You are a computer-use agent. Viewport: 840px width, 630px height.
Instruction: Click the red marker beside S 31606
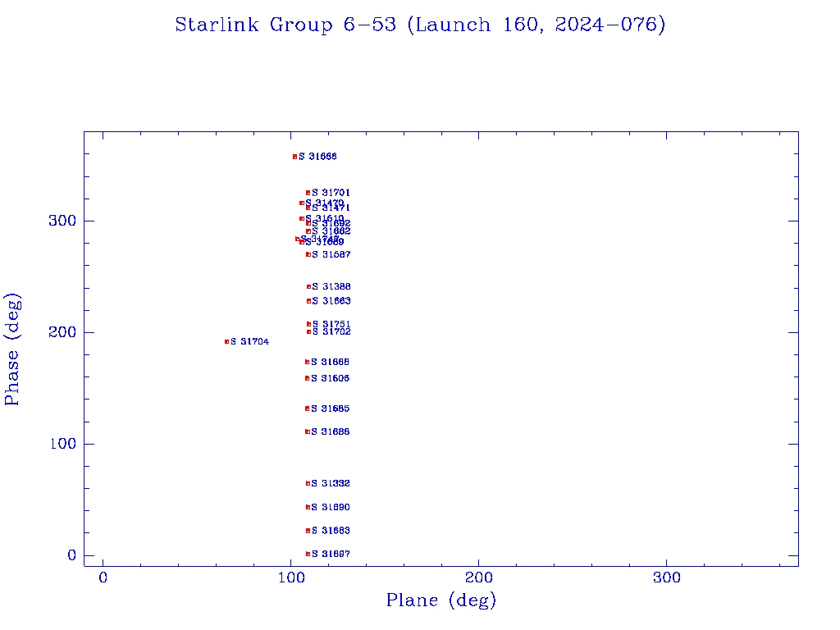pyautogui.click(x=307, y=378)
